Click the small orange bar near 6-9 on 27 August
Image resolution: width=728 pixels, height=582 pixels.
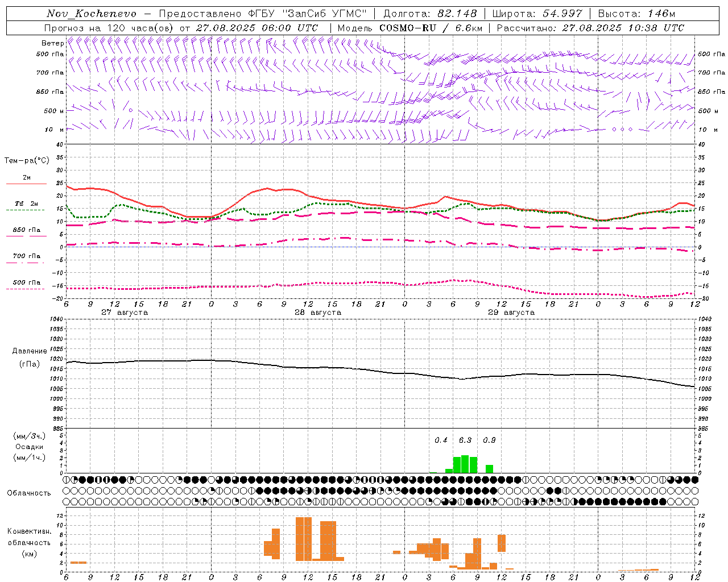(78, 563)
